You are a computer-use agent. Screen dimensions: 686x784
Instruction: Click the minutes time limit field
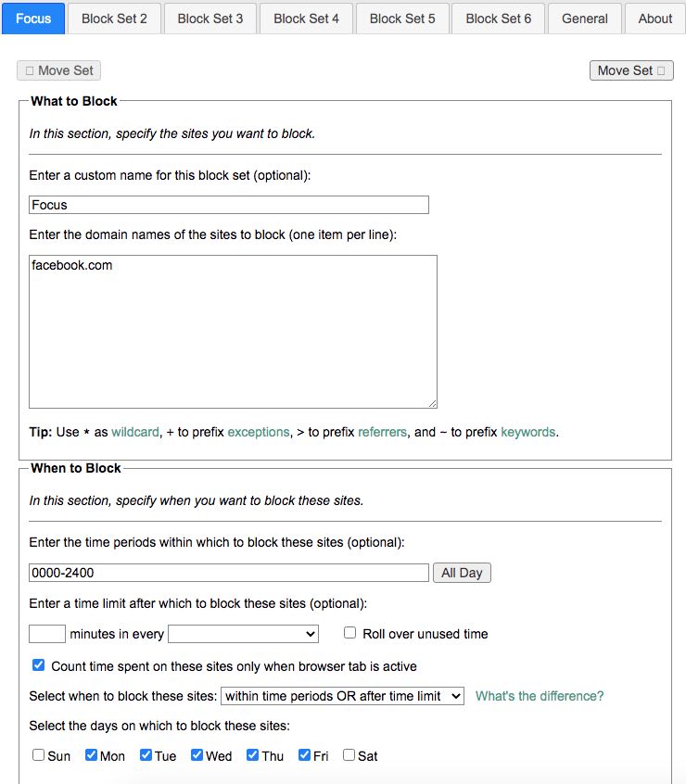[47, 634]
